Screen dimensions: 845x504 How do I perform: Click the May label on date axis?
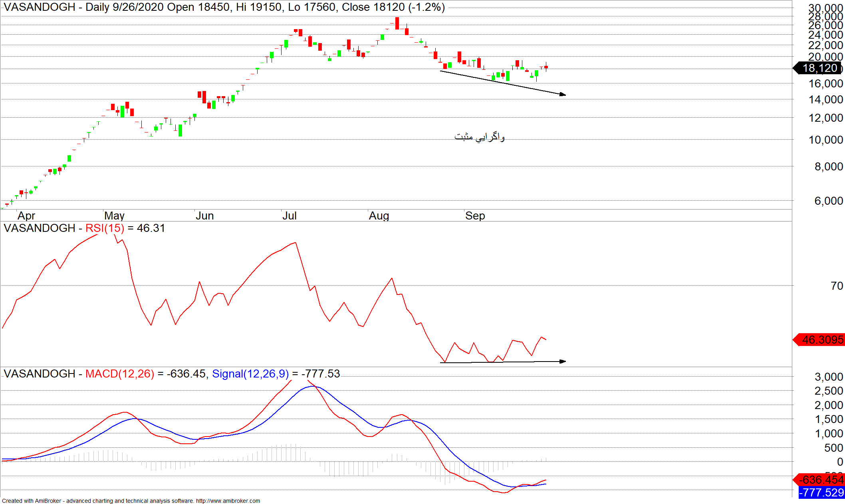(x=114, y=216)
